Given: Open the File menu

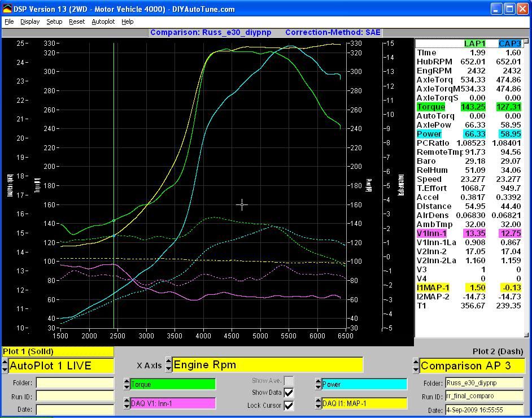Looking at the screenshot, I should (x=9, y=21).
